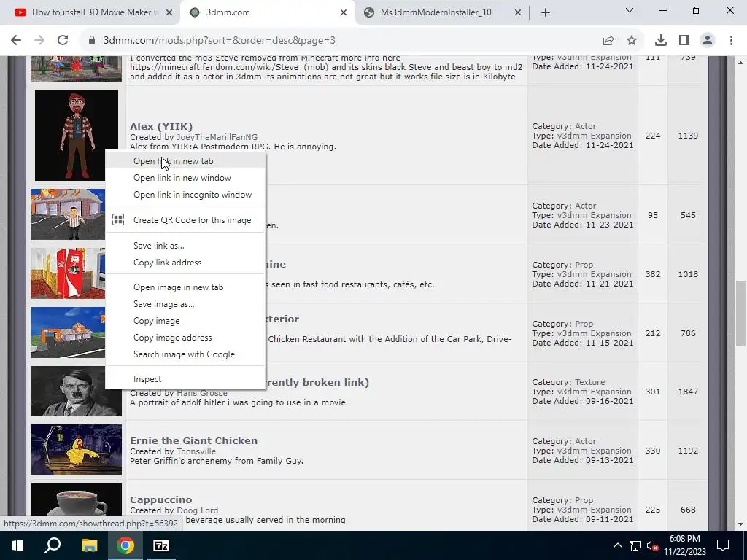Open the profile avatar icon
The height and width of the screenshot is (560, 747).
[x=708, y=41]
